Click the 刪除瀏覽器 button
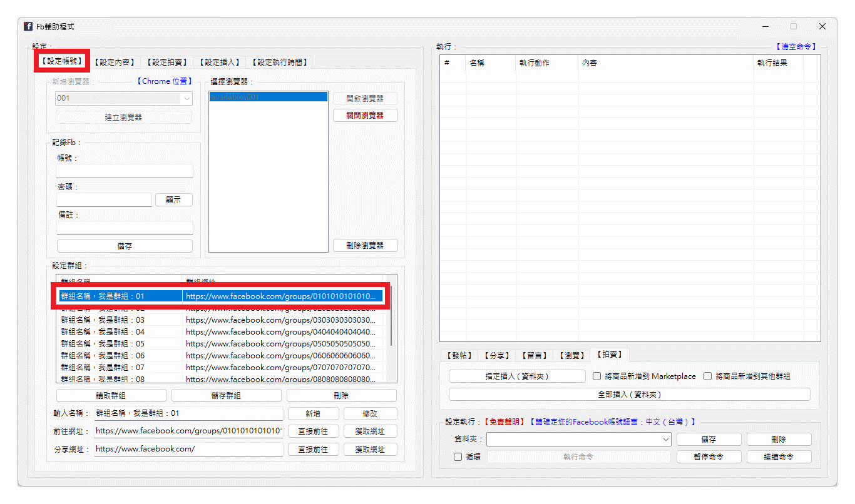Viewport: 855px width, 504px height. [365, 246]
